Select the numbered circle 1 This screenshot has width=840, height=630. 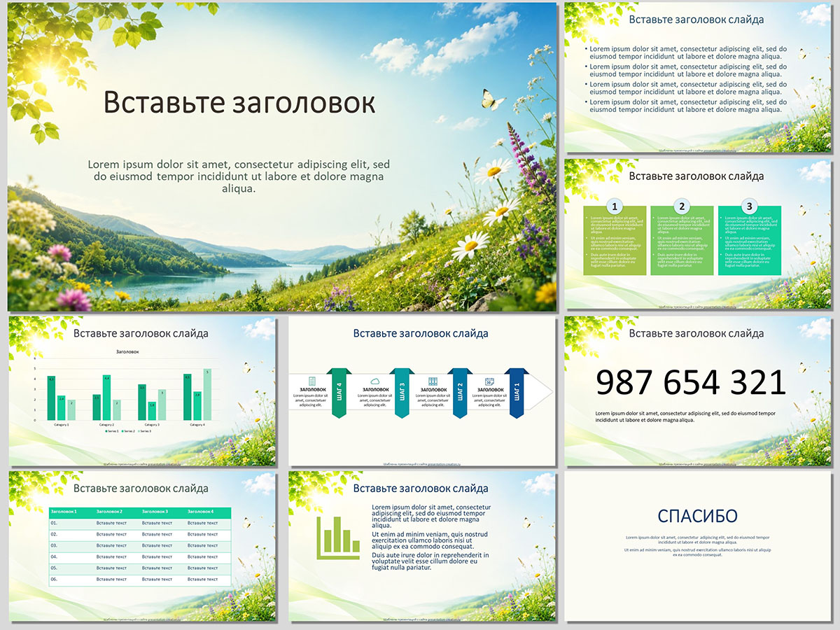coord(615,206)
